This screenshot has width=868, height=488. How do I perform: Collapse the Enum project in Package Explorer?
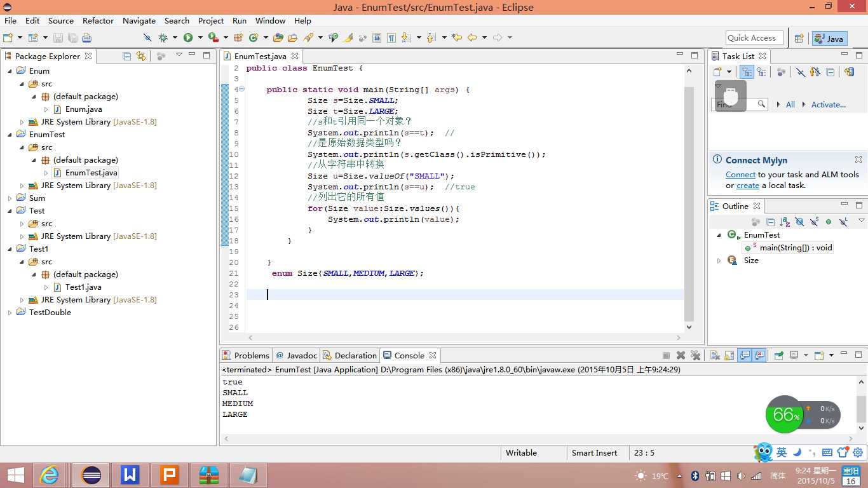point(10,71)
